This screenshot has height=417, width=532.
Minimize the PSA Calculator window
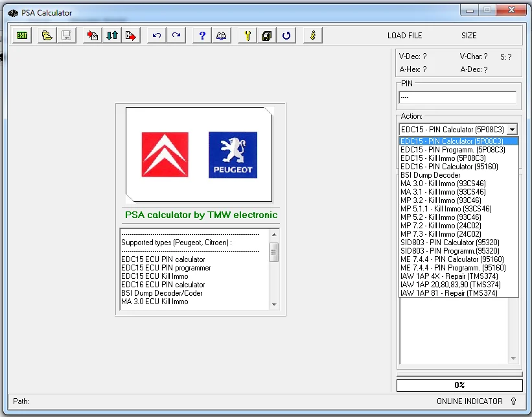coord(470,10)
